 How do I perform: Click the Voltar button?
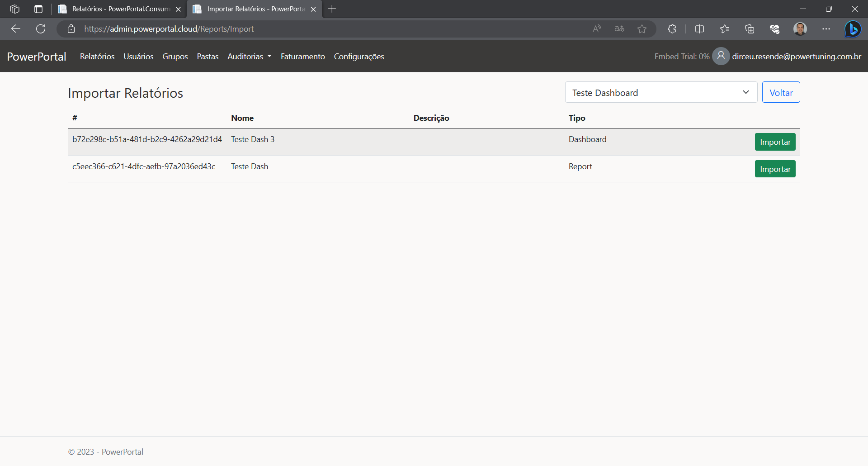[x=781, y=92]
